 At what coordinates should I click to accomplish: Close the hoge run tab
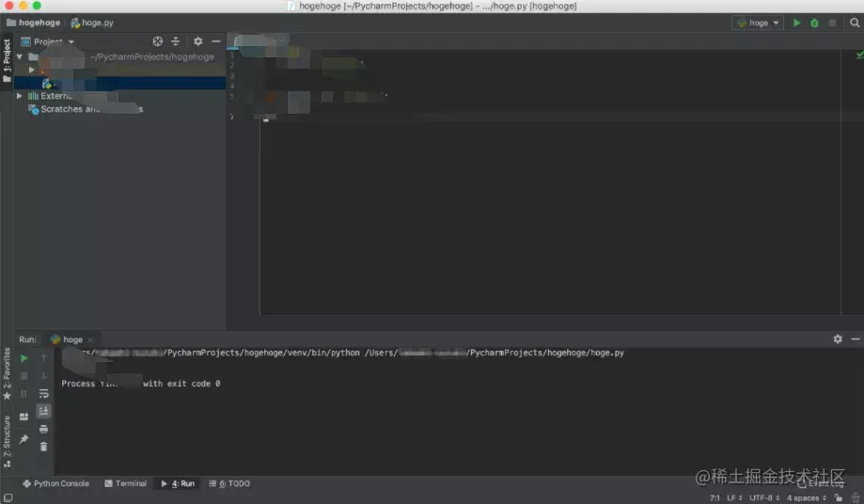coord(90,339)
